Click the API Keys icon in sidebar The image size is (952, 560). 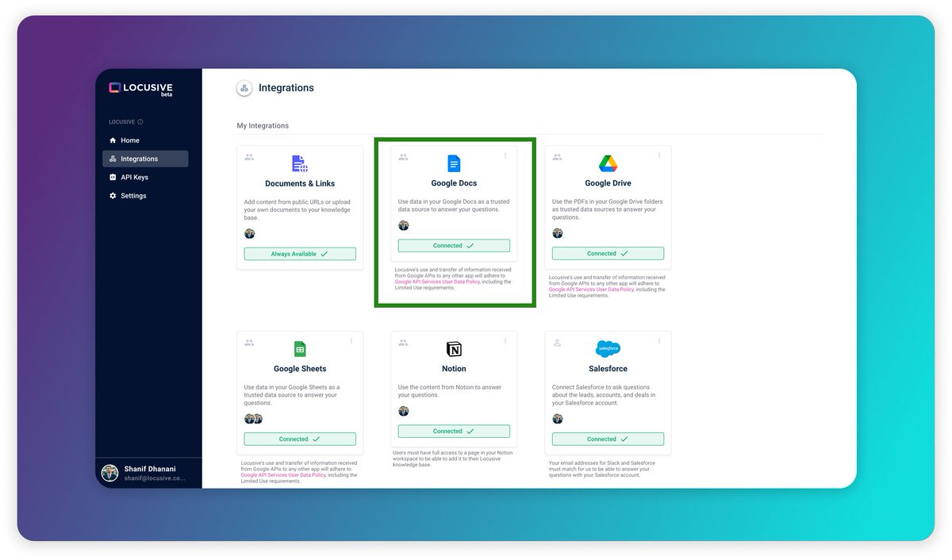(x=113, y=177)
